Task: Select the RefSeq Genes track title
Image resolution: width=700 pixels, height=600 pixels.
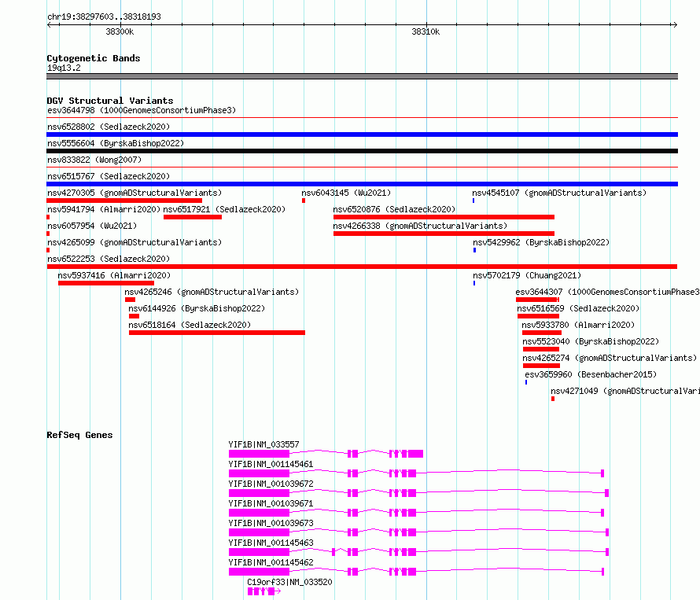Action: coord(80,435)
